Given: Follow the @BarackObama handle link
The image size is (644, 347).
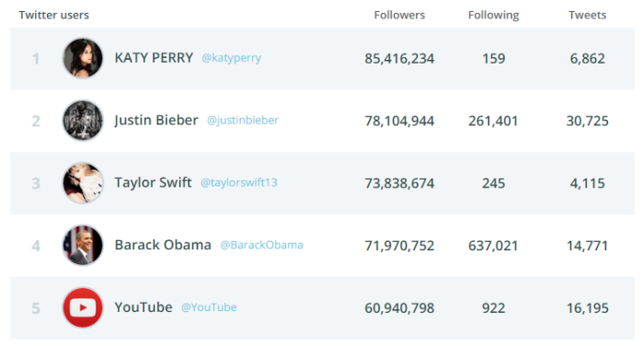Looking at the screenshot, I should tap(261, 245).
